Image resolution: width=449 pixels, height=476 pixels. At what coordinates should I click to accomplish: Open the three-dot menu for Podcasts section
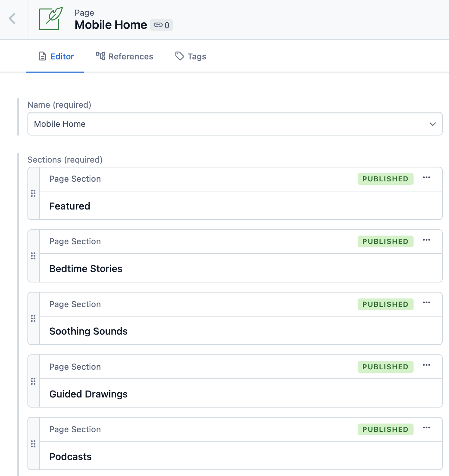click(426, 428)
